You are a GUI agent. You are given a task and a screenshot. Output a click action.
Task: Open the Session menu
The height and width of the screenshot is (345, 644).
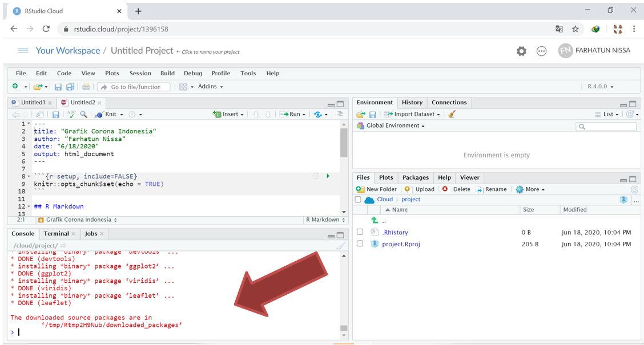click(x=140, y=74)
